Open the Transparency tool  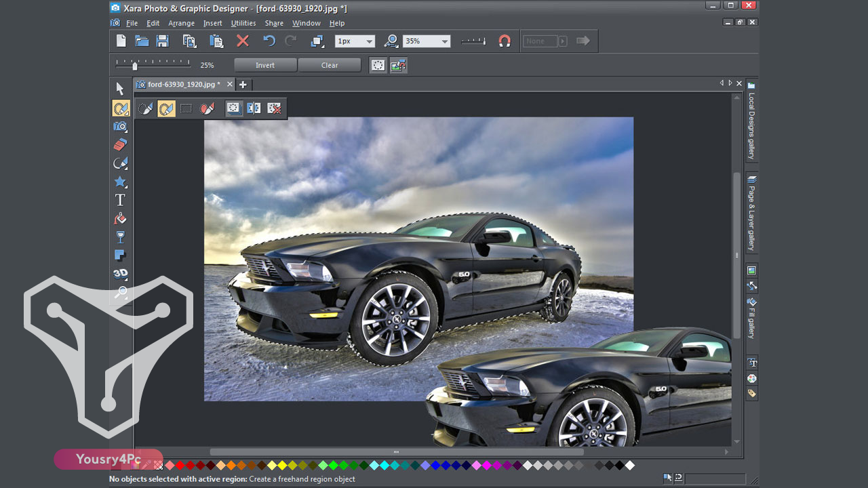pos(120,237)
